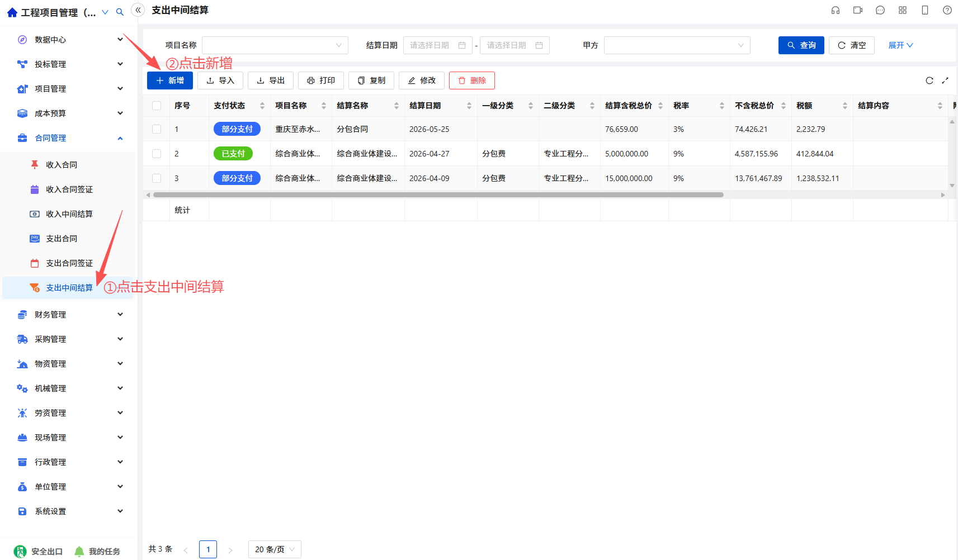Click the home icon in header
Screen dimensions: 958x560
pyautogui.click(x=12, y=12)
